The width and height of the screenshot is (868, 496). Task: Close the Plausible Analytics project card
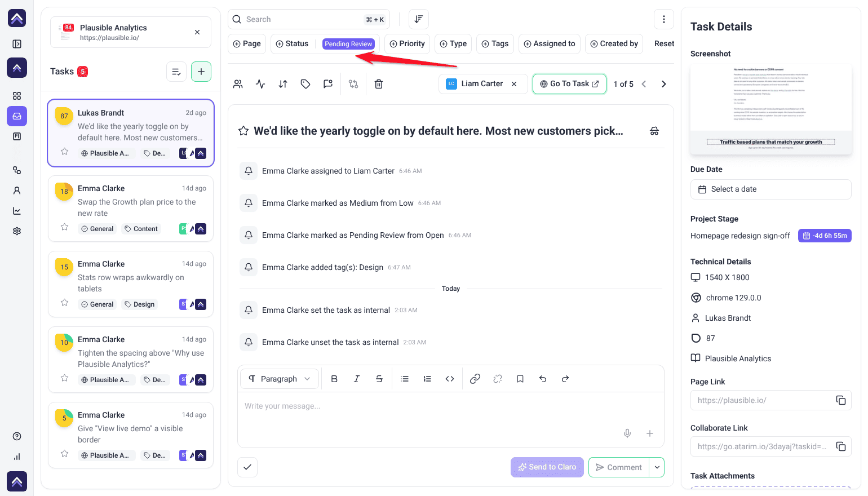pos(197,32)
